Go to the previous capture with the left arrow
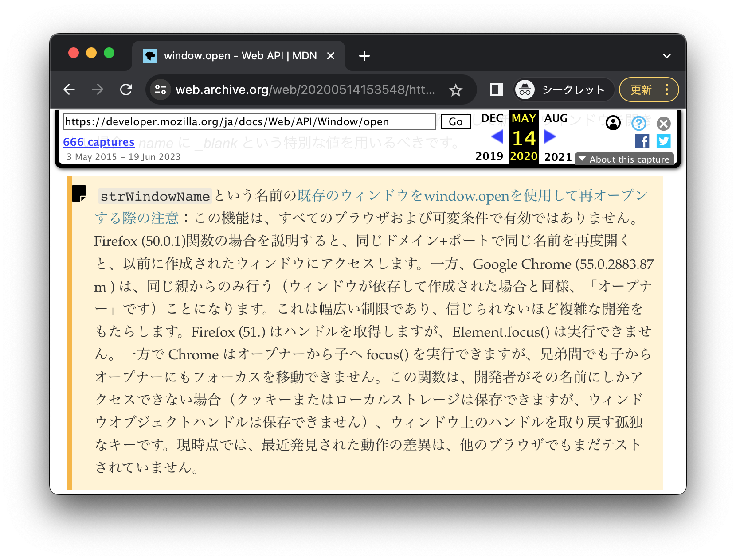Screen dimensions: 736x560 click(498, 137)
